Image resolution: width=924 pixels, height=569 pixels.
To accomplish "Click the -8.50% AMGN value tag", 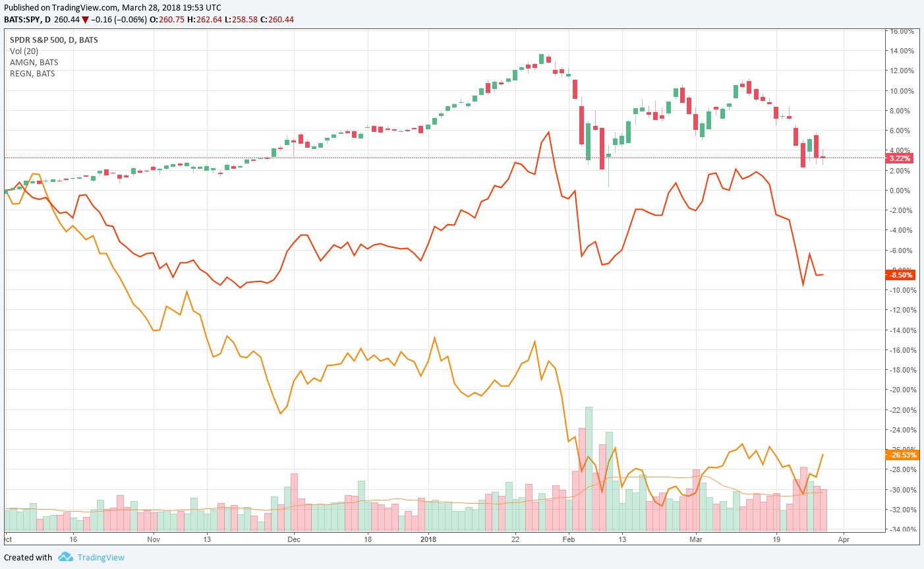I will click(x=900, y=276).
